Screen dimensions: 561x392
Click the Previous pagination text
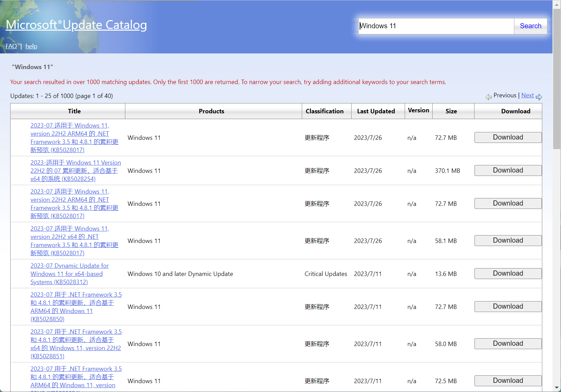505,95
